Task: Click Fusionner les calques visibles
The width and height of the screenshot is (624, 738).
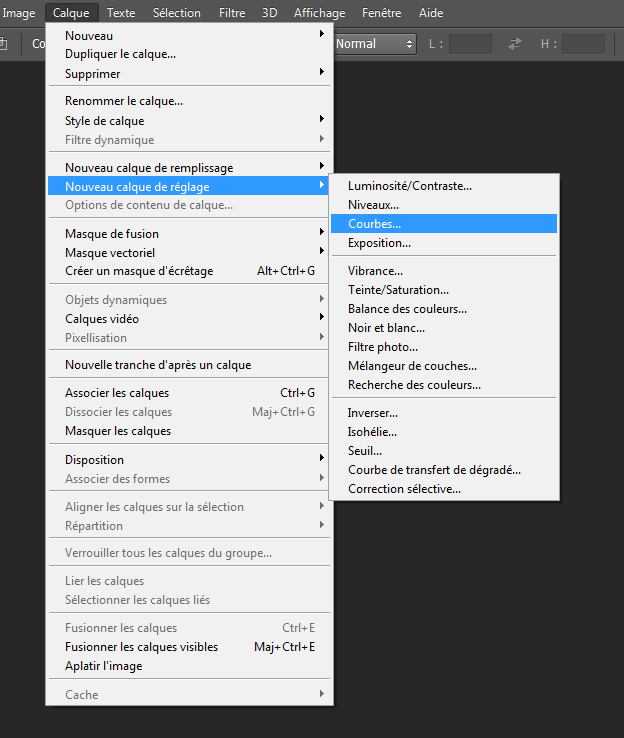Action: click(x=141, y=647)
